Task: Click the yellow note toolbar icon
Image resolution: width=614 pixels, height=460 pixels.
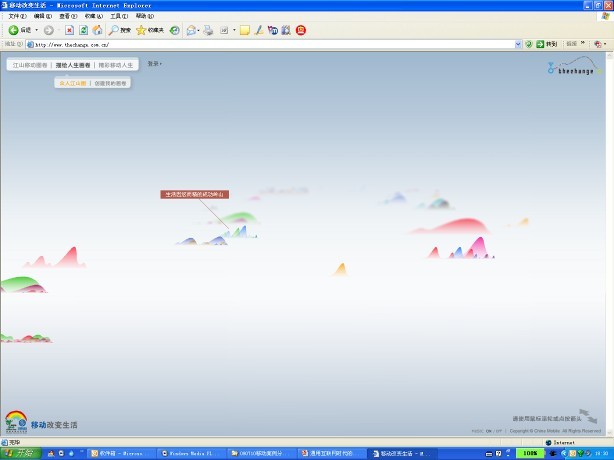Action: click(245, 30)
